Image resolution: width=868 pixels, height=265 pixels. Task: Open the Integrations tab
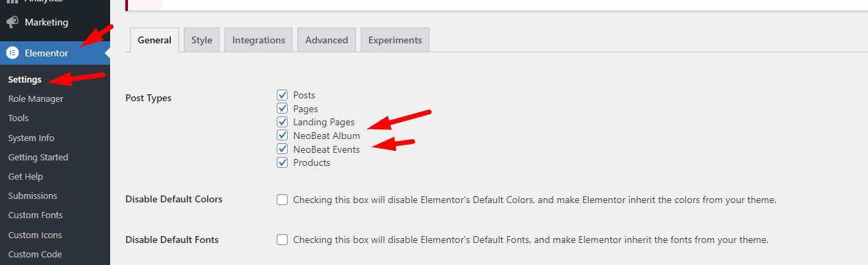[x=259, y=40]
